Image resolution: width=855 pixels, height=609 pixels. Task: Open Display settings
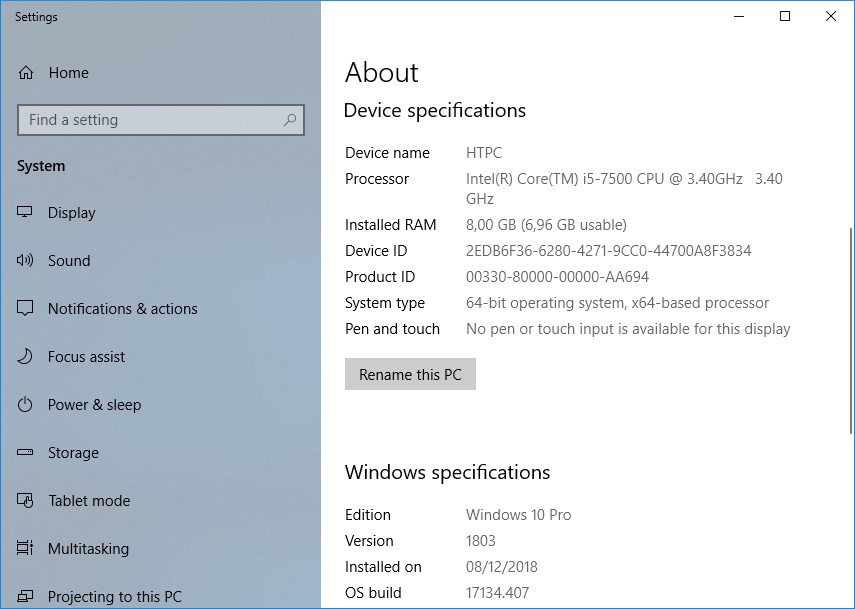coord(161,212)
